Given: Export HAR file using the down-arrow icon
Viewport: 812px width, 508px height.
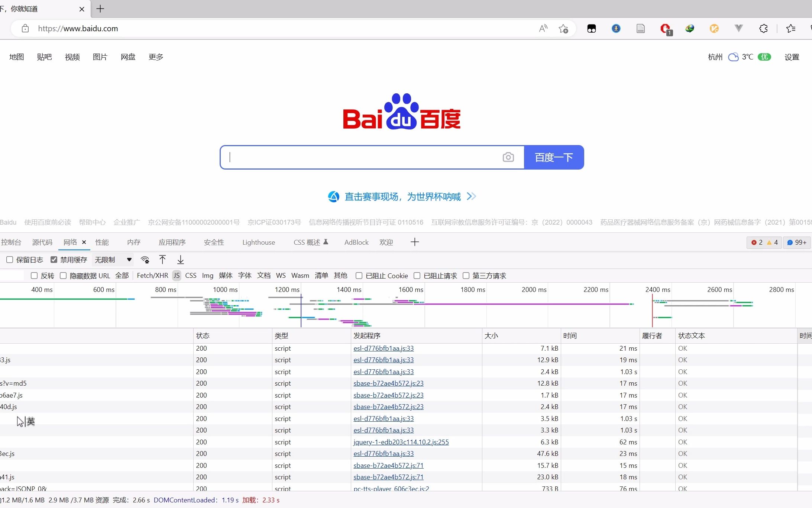Looking at the screenshot, I should 180,260.
